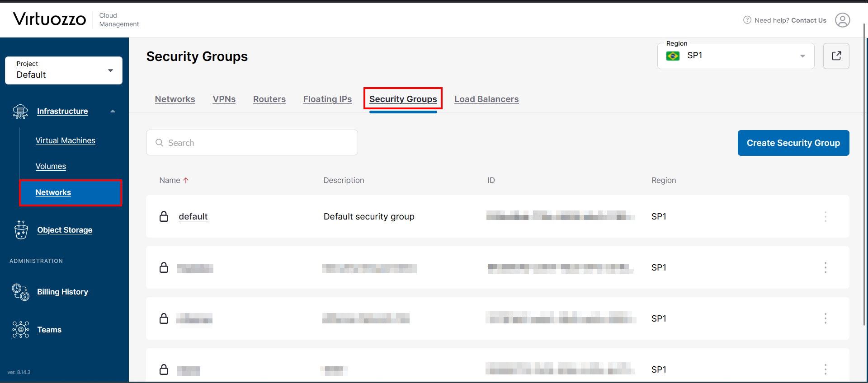Click the Create Security Group button
This screenshot has width=868, height=383.
(x=793, y=143)
